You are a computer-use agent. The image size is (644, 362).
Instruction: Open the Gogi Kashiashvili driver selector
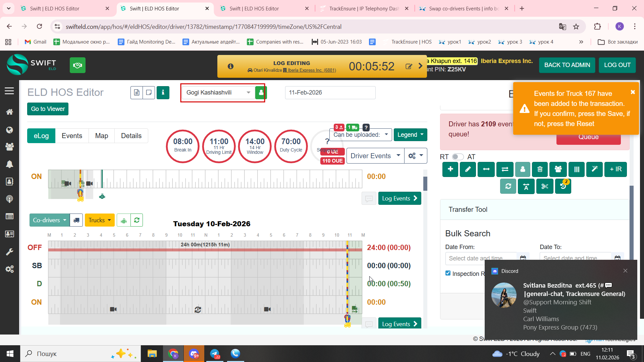click(x=217, y=93)
